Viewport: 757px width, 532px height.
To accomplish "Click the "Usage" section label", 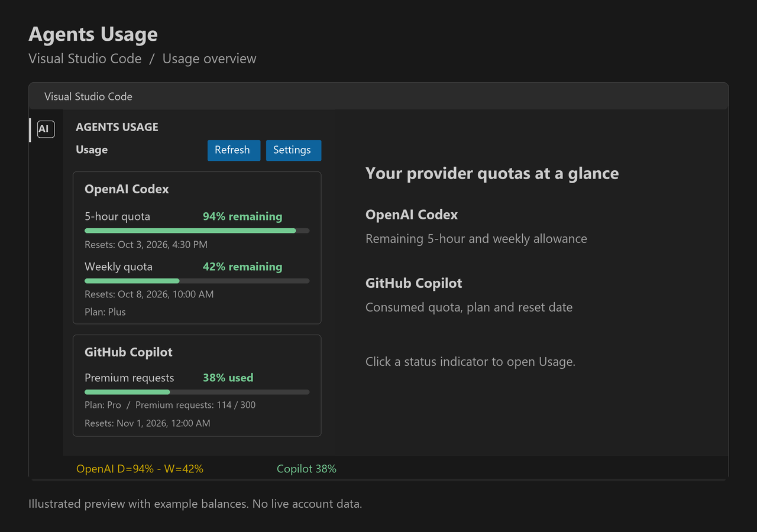I will tap(92, 150).
